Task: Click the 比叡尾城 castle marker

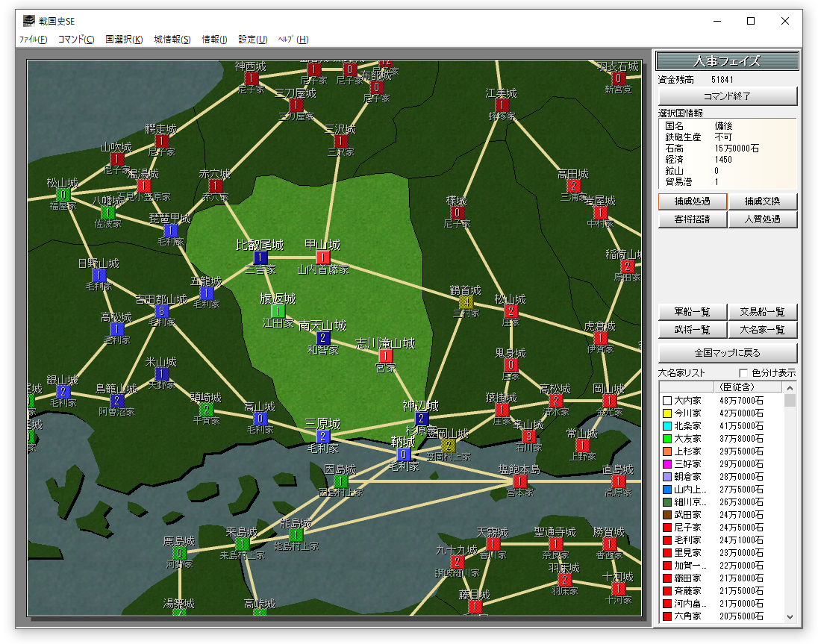Action: [260, 257]
